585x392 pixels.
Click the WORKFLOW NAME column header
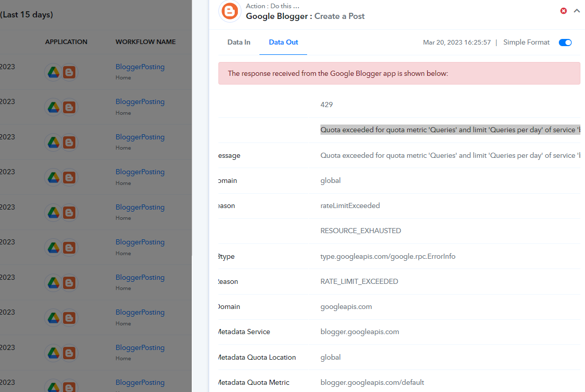tap(146, 42)
